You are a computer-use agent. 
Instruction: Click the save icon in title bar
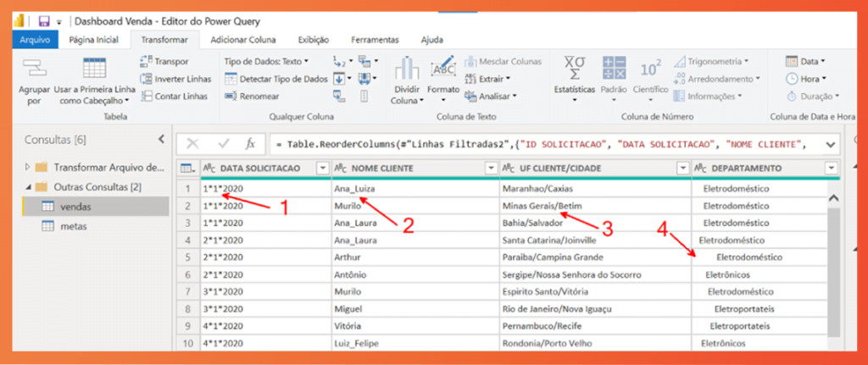[45, 21]
